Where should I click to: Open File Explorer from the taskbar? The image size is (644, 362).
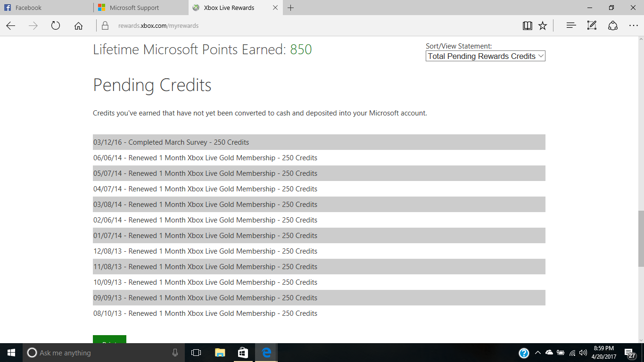220,353
